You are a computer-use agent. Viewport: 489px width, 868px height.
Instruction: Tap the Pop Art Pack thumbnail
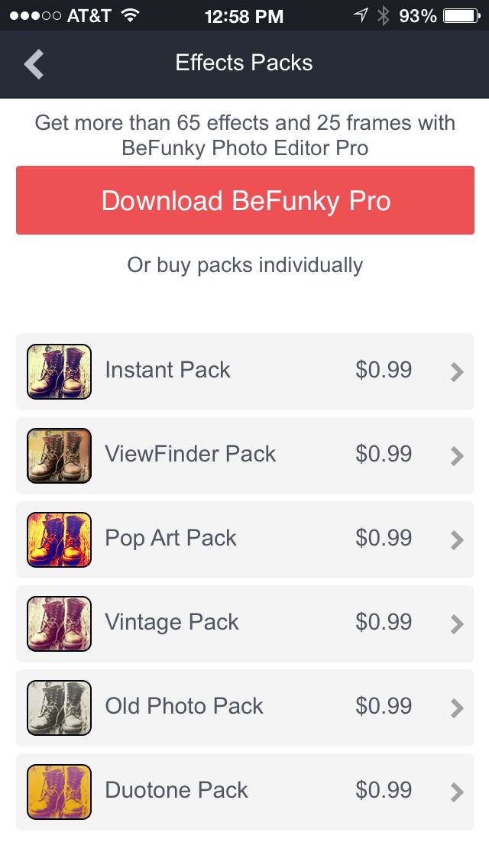coord(59,539)
